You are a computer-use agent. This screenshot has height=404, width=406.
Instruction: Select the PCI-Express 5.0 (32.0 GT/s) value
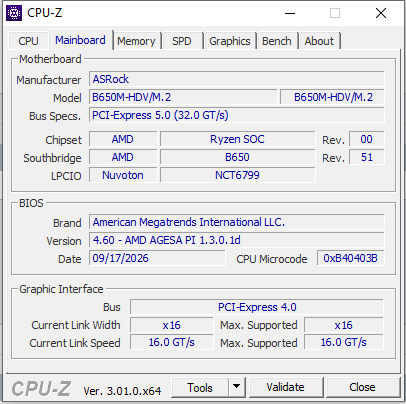[236, 115]
